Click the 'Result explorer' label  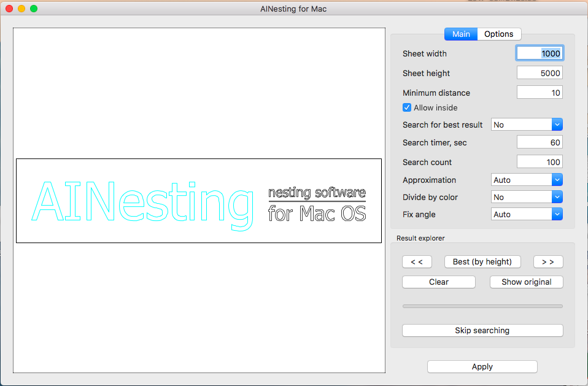[420, 238]
